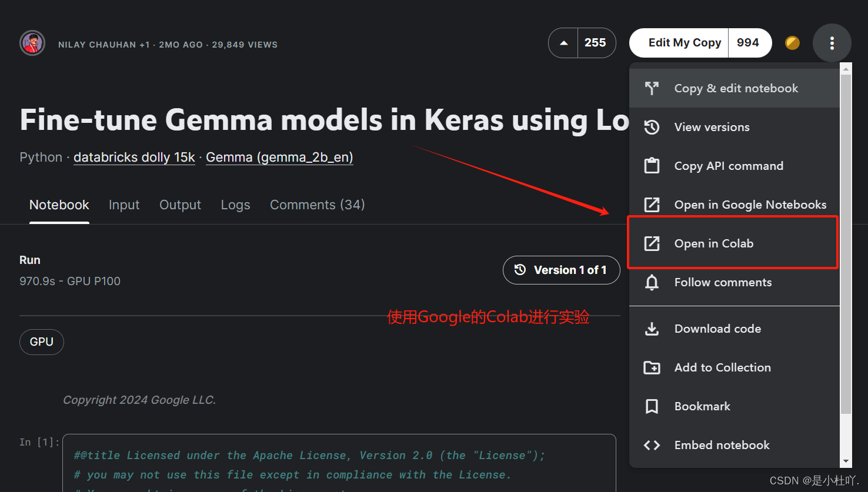The image size is (868, 492).
Task: Click the menu scrollbar up arrow
Action: tap(846, 69)
